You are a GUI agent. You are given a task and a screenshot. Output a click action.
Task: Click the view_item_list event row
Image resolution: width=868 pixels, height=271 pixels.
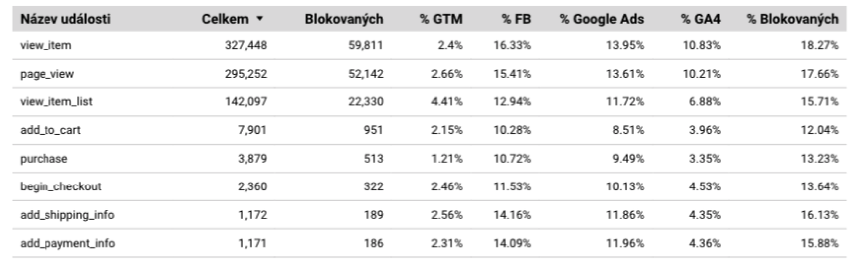tap(56, 102)
